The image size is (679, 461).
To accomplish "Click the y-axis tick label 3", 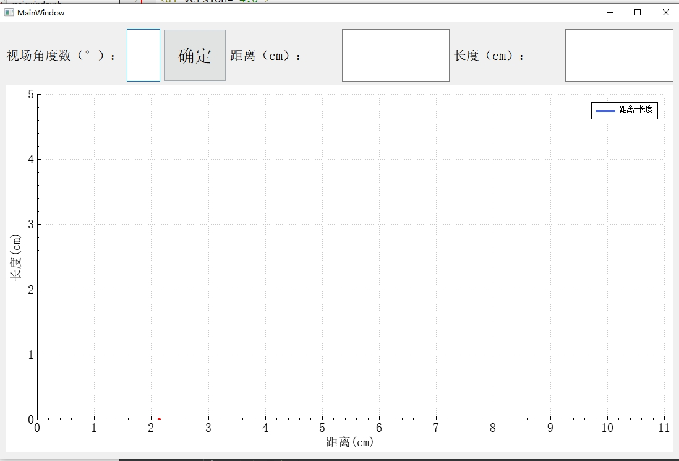I will tap(30, 224).
